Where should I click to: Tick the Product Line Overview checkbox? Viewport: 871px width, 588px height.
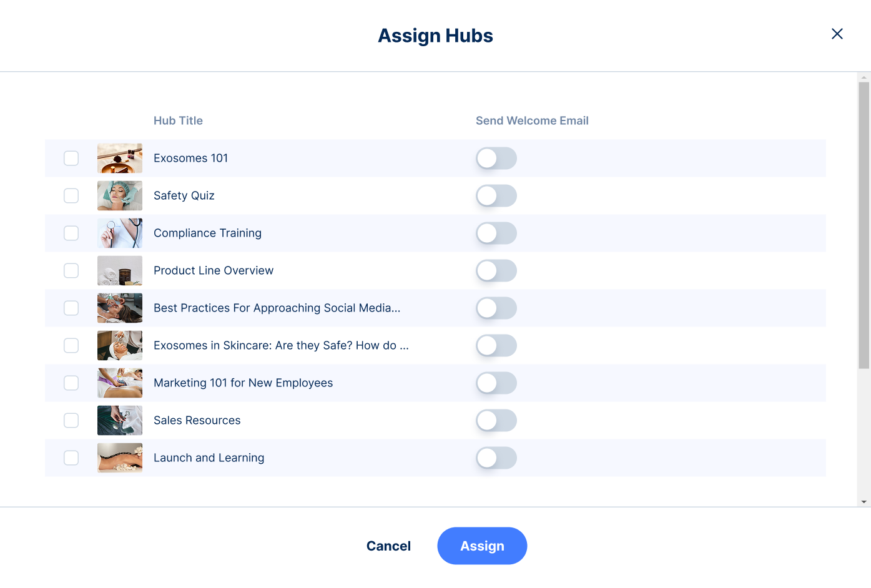coord(71,270)
